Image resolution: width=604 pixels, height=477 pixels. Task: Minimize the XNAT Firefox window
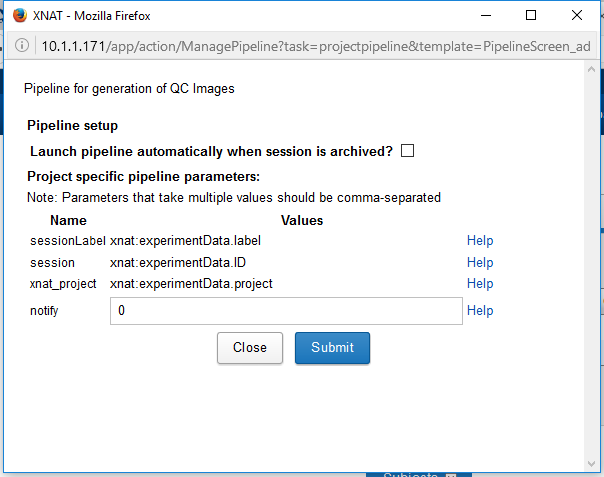click(485, 15)
